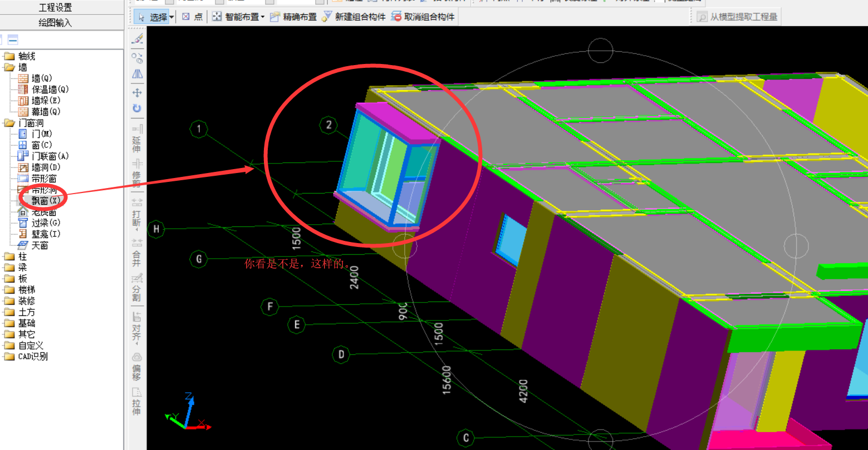Click the blue window on purple wall
The width and height of the screenshot is (868, 450).
(510, 240)
